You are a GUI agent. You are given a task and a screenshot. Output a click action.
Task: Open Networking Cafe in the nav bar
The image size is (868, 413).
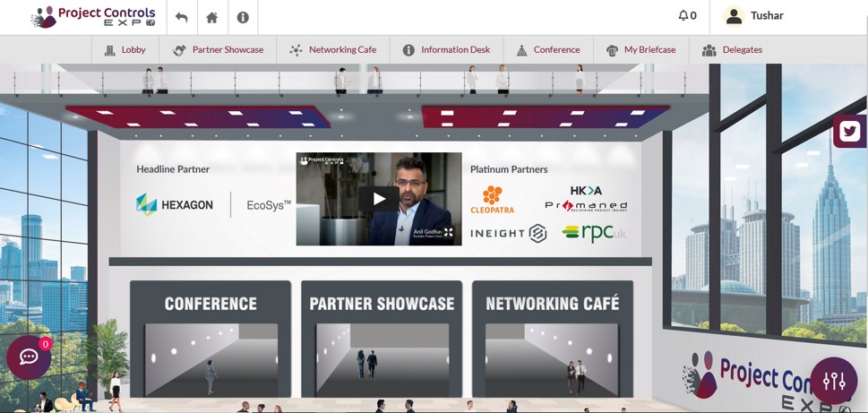pyautogui.click(x=332, y=50)
